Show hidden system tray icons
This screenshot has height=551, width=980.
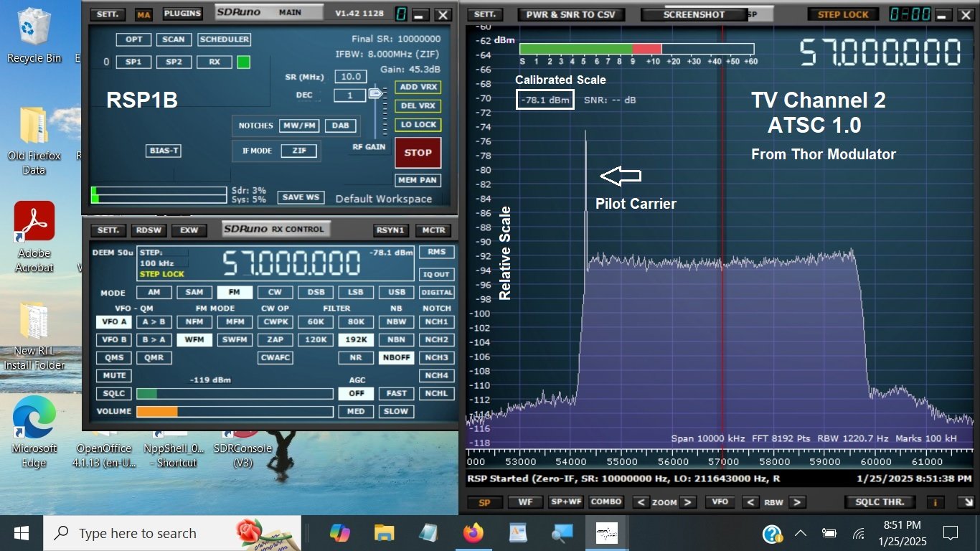click(x=801, y=533)
